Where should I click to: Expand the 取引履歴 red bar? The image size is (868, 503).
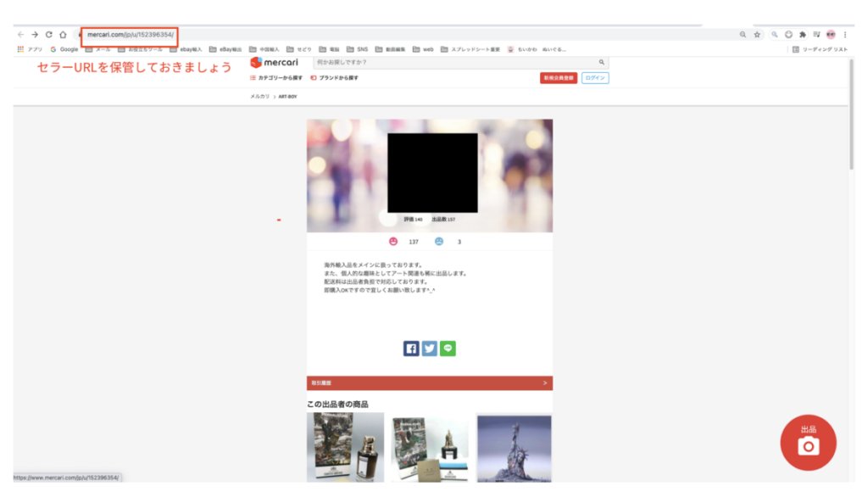click(x=429, y=383)
